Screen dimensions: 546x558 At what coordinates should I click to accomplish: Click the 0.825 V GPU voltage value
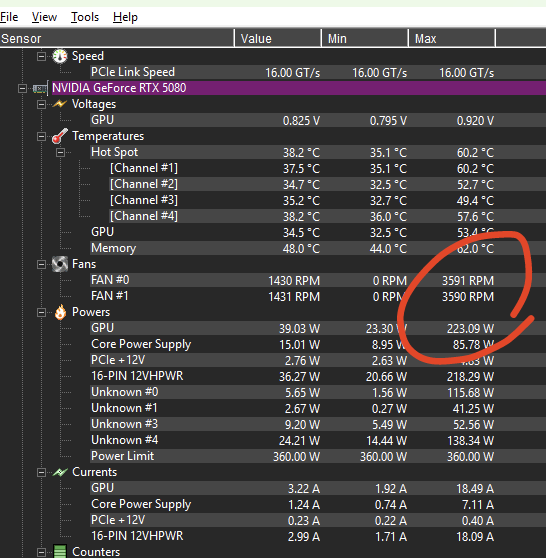[301, 121]
